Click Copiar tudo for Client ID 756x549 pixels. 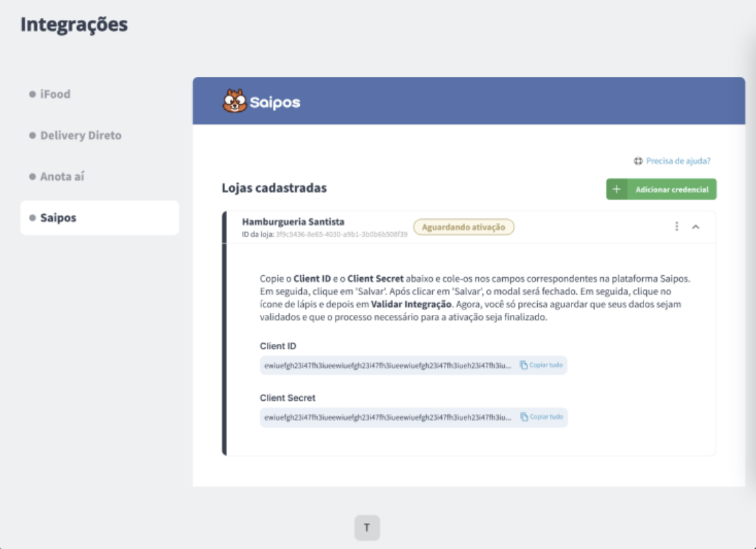pos(546,365)
